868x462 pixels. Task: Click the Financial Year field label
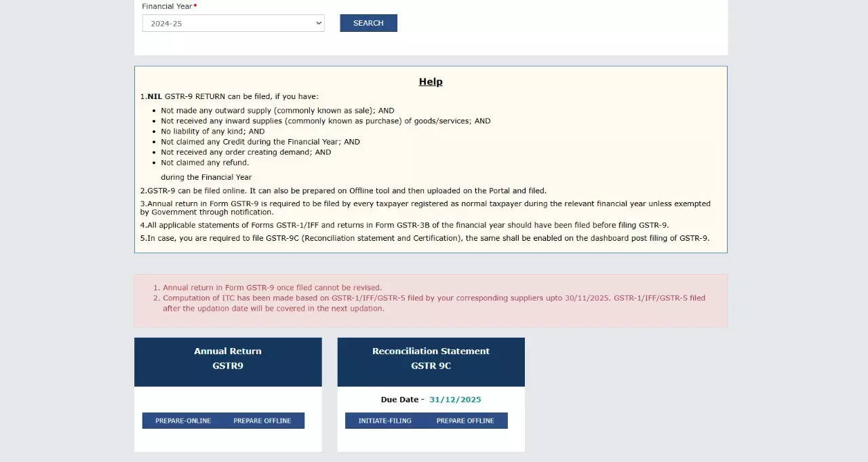(167, 6)
